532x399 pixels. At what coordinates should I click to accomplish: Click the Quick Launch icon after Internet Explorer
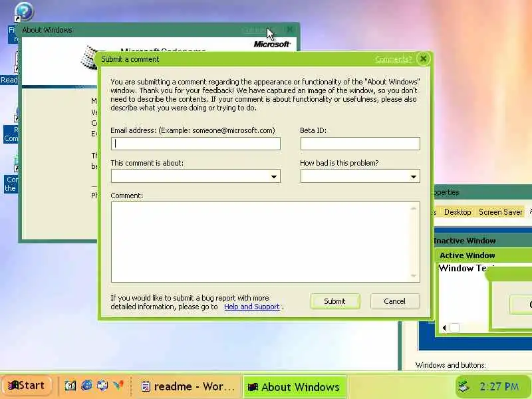[x=102, y=386]
